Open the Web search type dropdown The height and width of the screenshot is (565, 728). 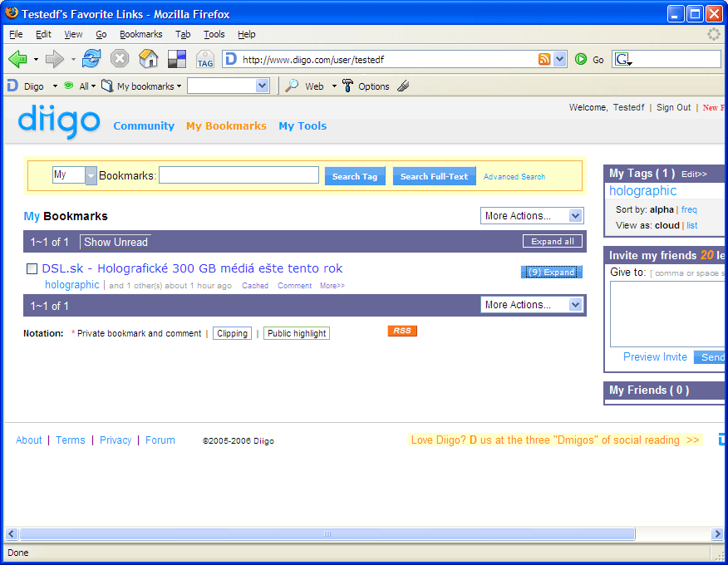tap(334, 86)
